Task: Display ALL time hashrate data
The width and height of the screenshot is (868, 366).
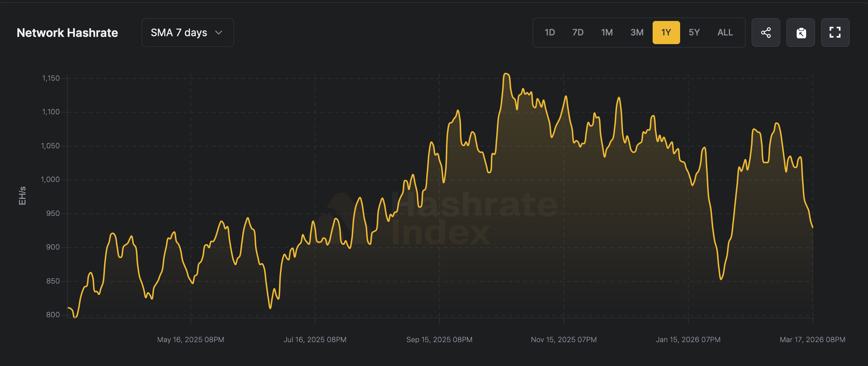Action: tap(725, 33)
